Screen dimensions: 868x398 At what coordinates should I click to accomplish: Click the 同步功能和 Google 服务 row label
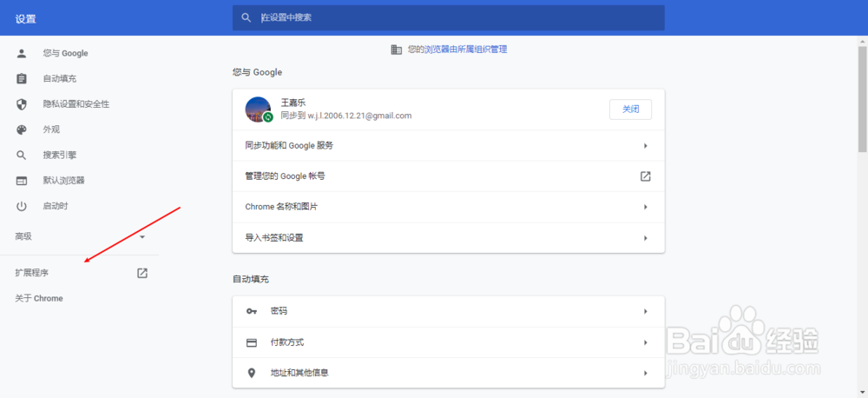(x=289, y=146)
